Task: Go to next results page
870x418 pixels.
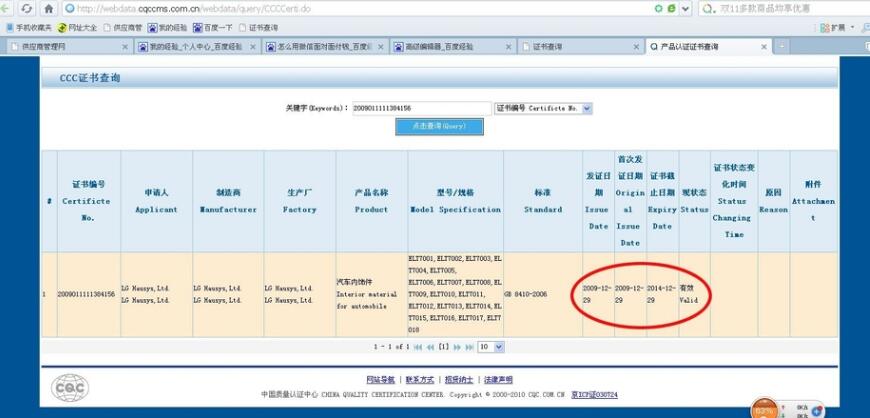Action: [457, 347]
